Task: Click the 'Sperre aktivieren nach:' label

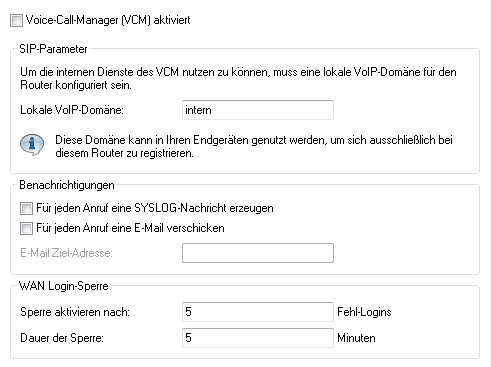Action: tap(75, 312)
